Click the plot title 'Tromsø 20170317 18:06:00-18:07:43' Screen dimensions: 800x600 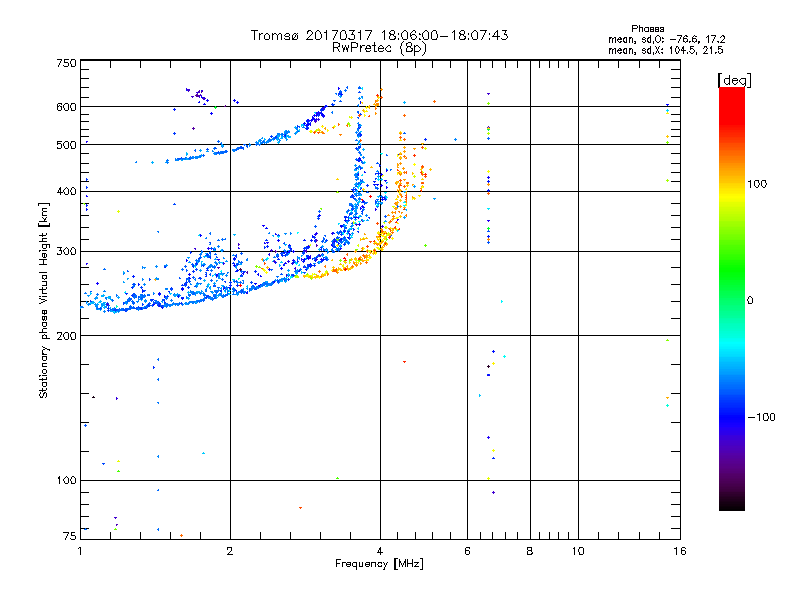click(x=379, y=35)
